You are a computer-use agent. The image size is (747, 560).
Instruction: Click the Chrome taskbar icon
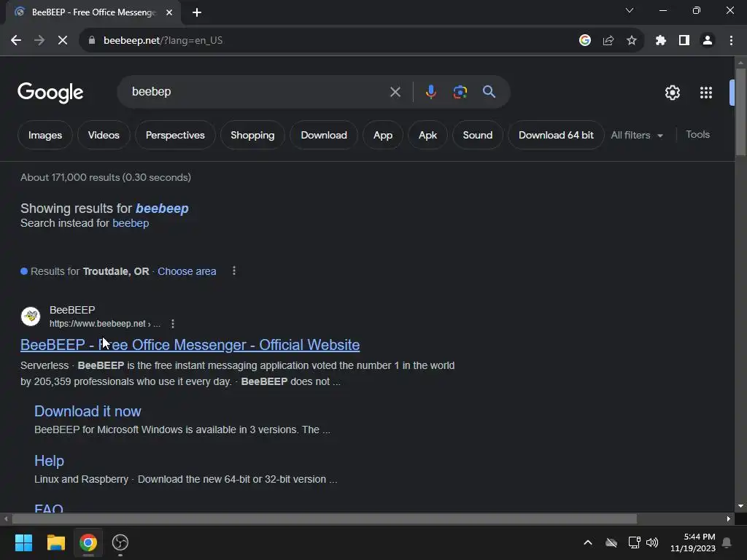pyautogui.click(x=88, y=542)
